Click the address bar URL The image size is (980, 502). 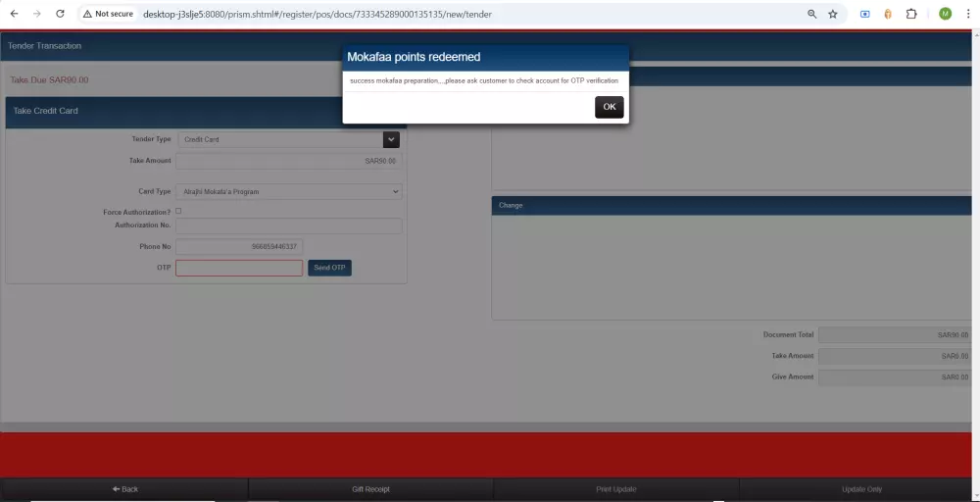pos(317,14)
